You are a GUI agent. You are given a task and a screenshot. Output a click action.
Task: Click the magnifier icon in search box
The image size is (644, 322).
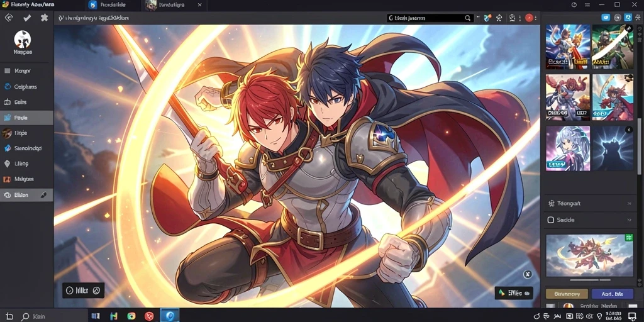point(468,18)
